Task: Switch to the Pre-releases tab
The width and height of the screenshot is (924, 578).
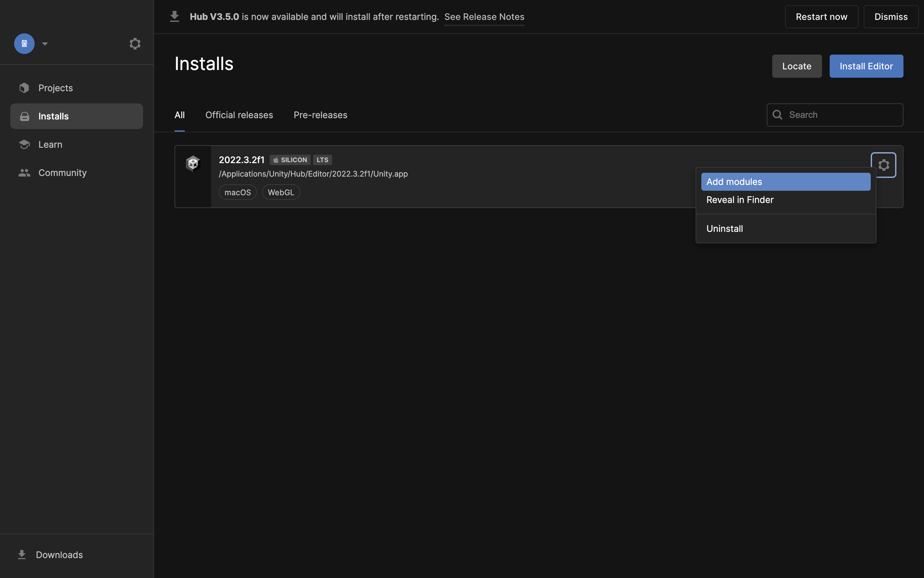Action: (x=320, y=115)
